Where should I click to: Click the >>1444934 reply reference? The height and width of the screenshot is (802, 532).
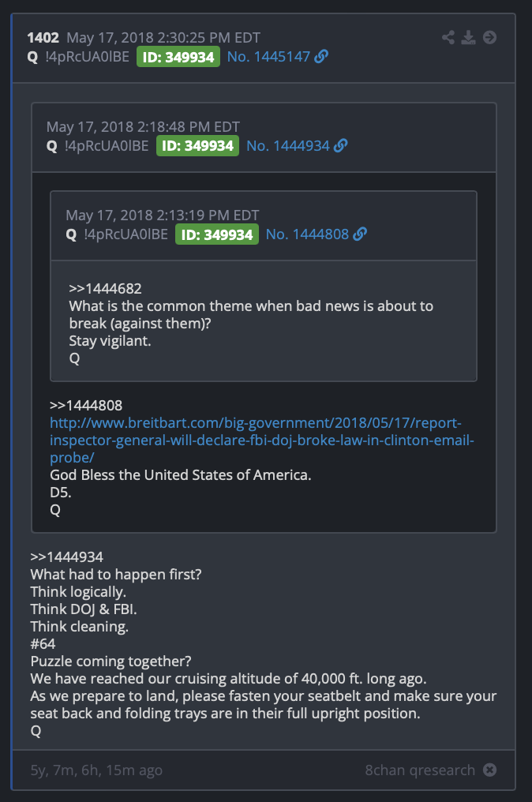point(66,557)
